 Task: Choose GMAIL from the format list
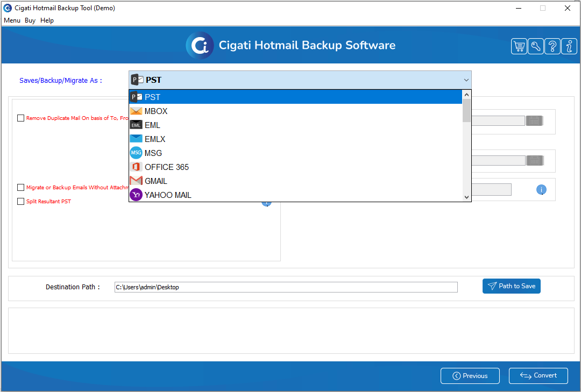[x=296, y=181]
